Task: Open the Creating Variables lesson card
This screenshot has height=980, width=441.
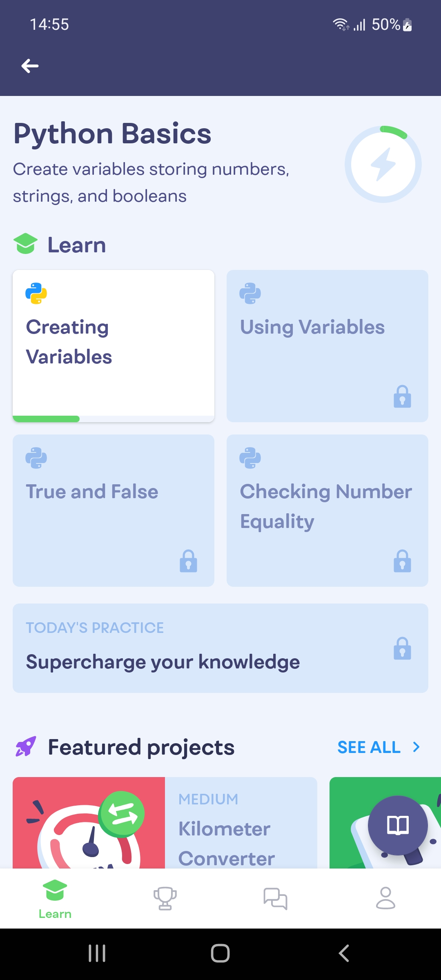Action: click(114, 346)
